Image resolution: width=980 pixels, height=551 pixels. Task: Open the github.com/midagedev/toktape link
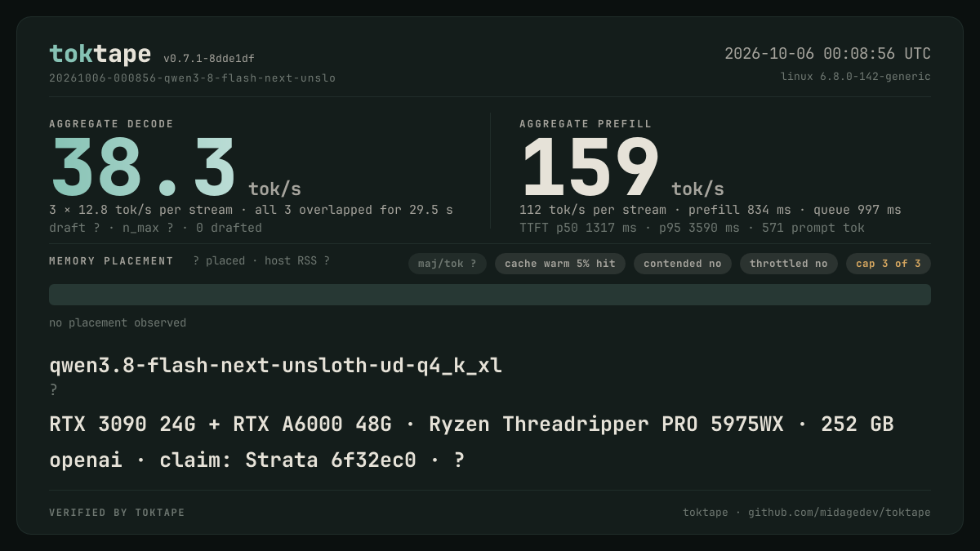click(x=840, y=513)
